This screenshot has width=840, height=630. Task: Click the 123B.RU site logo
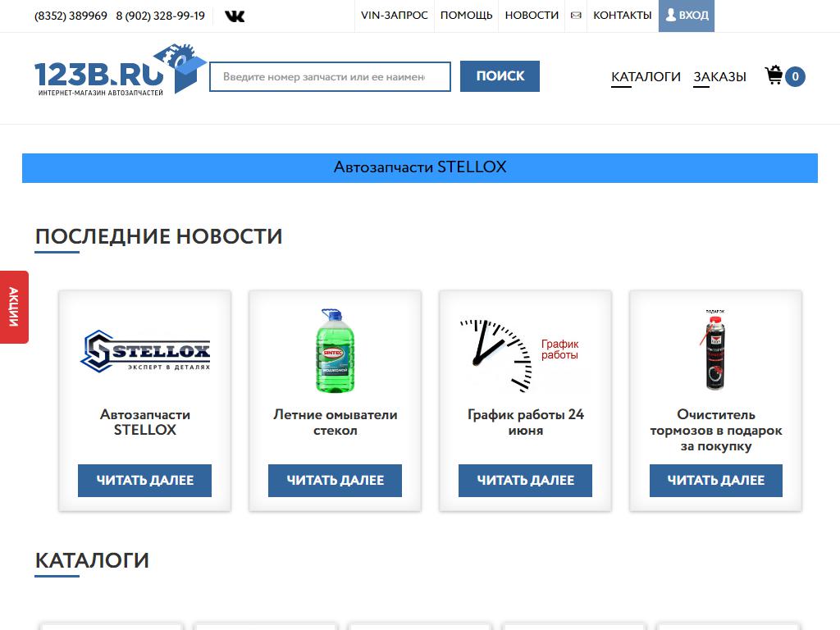point(121,70)
